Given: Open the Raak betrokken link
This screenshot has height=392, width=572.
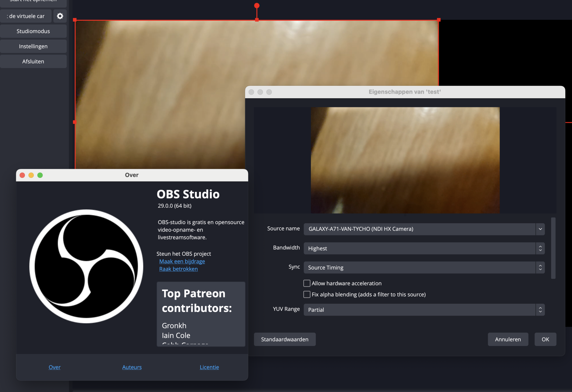Looking at the screenshot, I should pos(178,269).
